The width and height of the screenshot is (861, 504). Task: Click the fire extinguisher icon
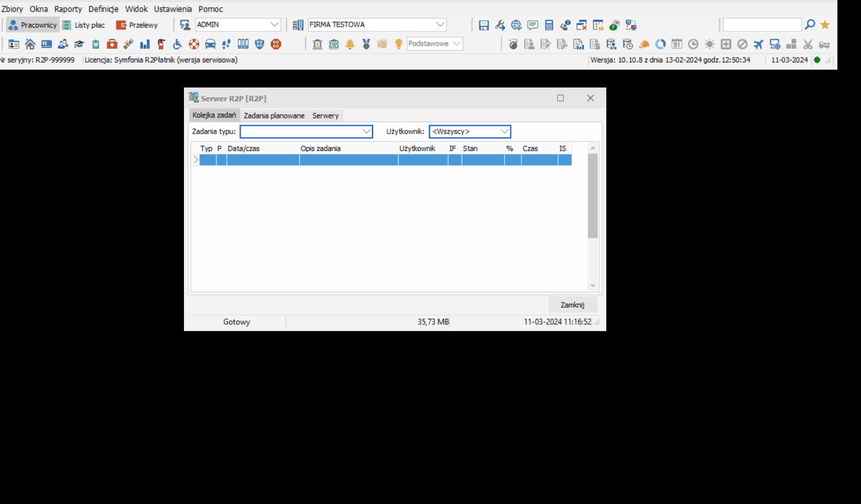point(161,44)
